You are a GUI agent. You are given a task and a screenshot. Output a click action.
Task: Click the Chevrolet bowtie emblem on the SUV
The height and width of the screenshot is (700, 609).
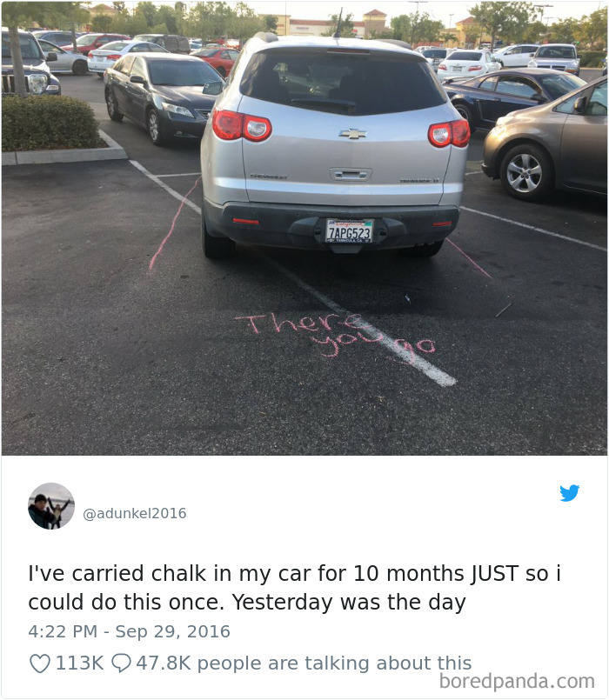352,134
